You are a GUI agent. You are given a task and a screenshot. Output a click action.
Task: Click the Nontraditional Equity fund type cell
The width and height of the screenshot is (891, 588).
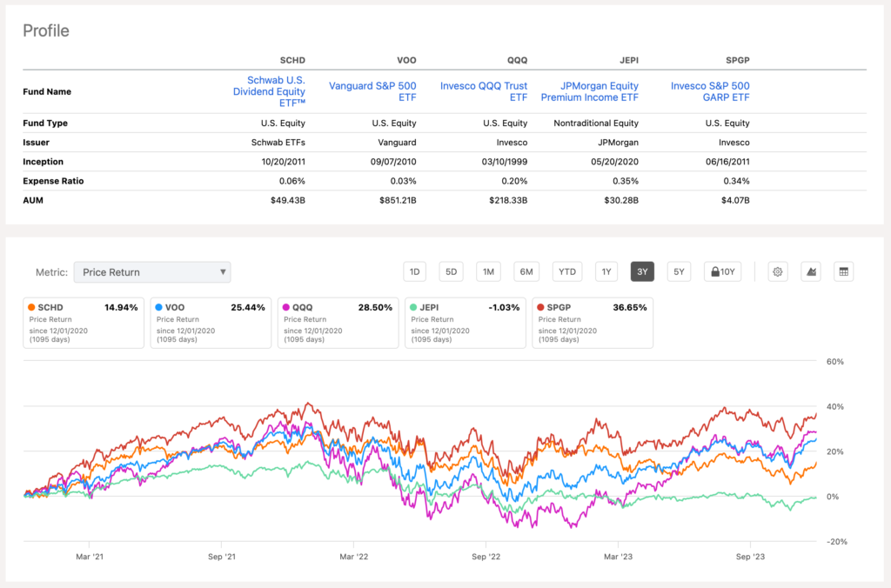click(596, 124)
